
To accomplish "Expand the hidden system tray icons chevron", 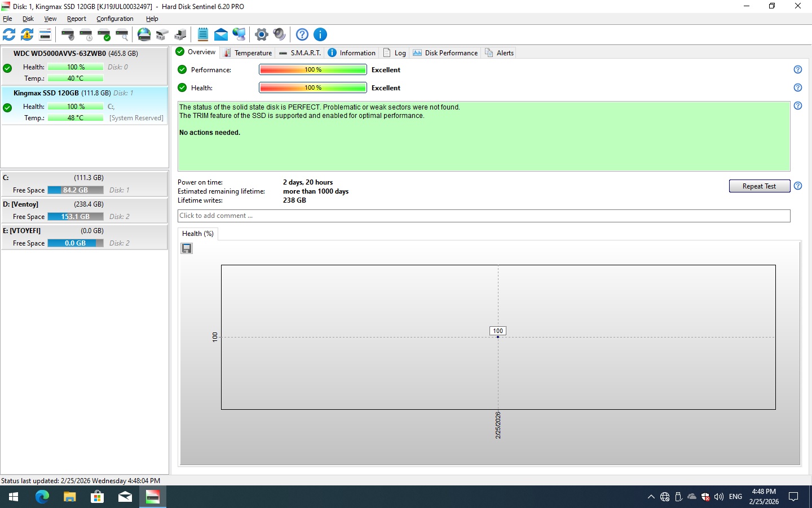I will (651, 497).
